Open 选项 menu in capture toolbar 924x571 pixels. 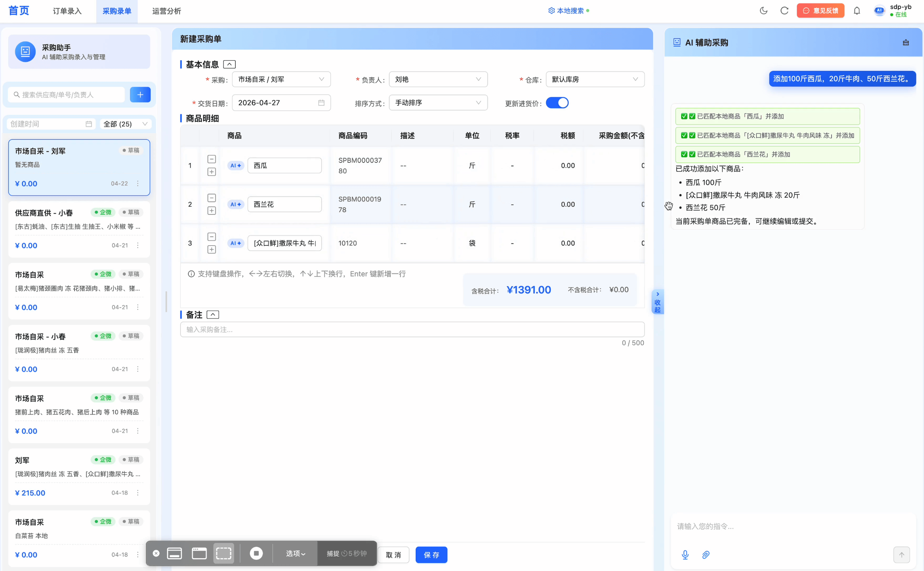[295, 553]
